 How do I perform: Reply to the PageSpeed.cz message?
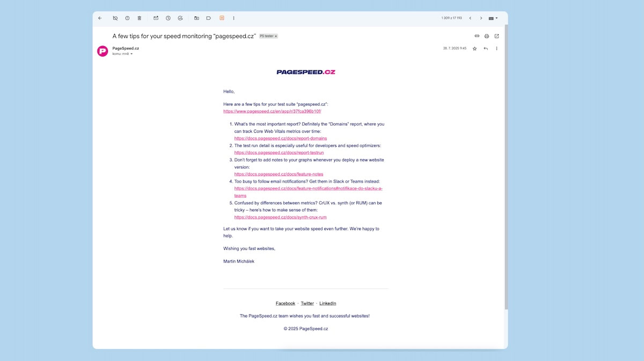click(x=486, y=48)
